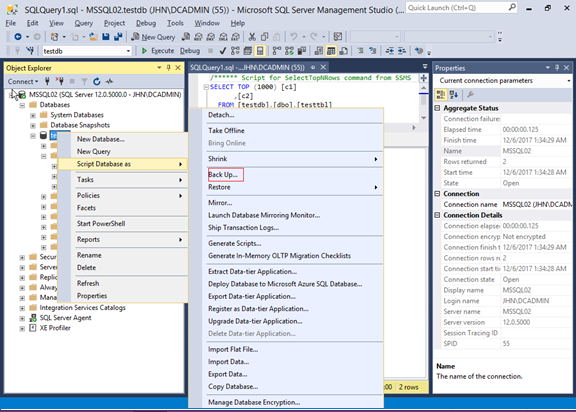Screen dimensions: 576x412
Task: Select the SQLQuery1.sql document tab
Action: click(x=247, y=67)
